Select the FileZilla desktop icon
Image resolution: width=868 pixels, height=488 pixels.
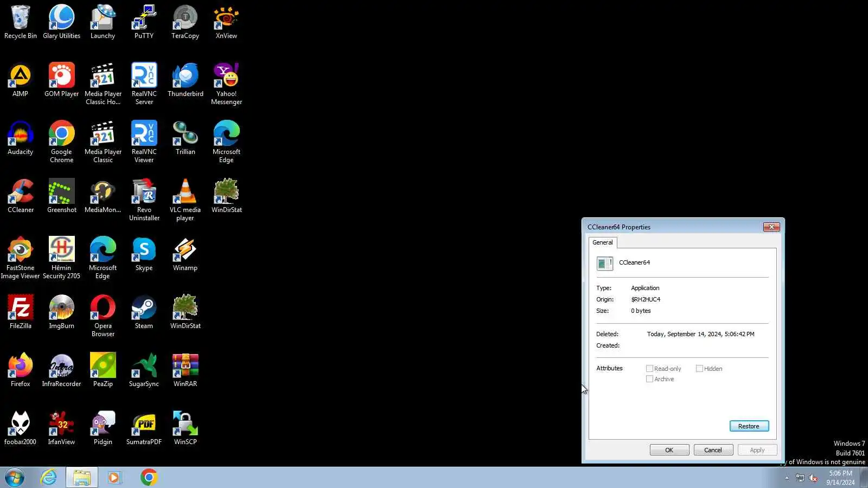click(x=21, y=313)
